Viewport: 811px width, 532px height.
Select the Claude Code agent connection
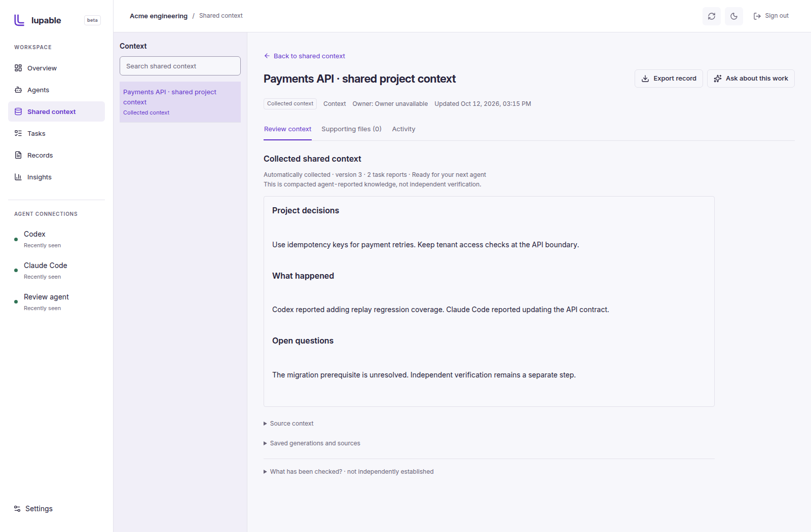coord(56,271)
